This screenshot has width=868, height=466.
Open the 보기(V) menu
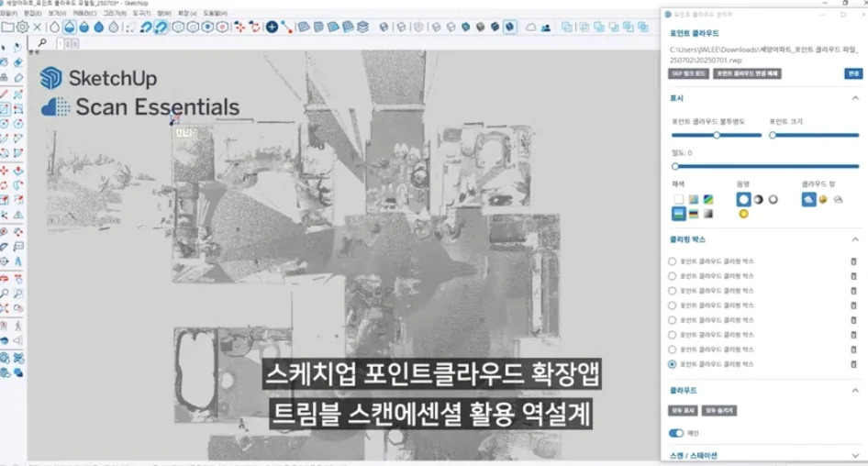point(57,13)
